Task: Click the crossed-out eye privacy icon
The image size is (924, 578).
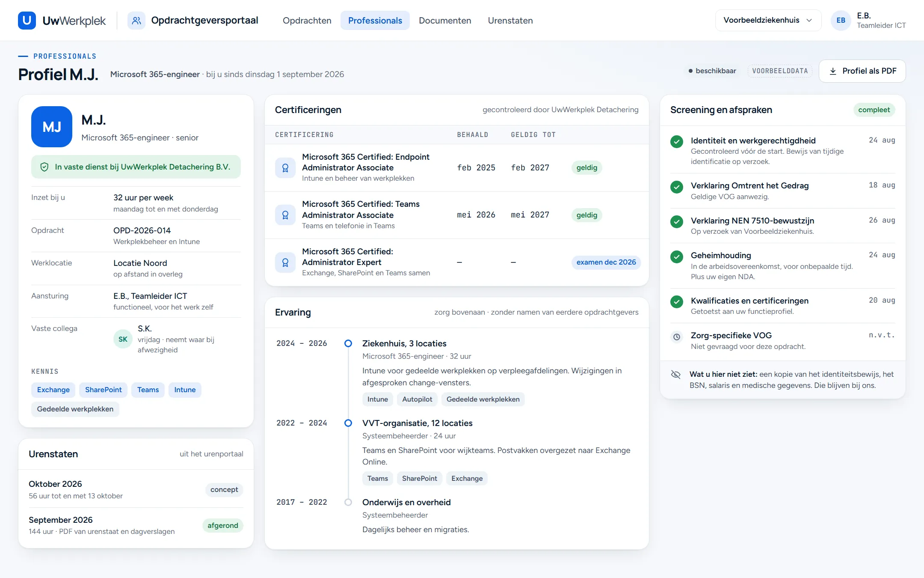Action: point(676,375)
